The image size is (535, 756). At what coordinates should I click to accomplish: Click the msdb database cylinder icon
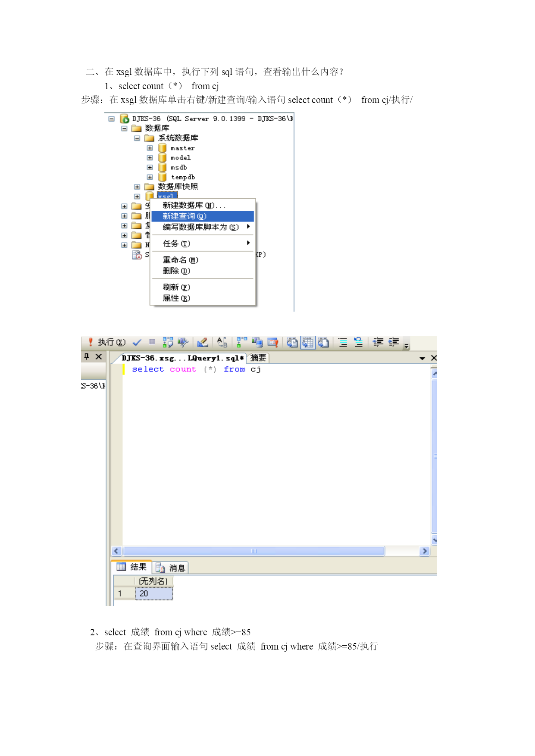point(162,167)
